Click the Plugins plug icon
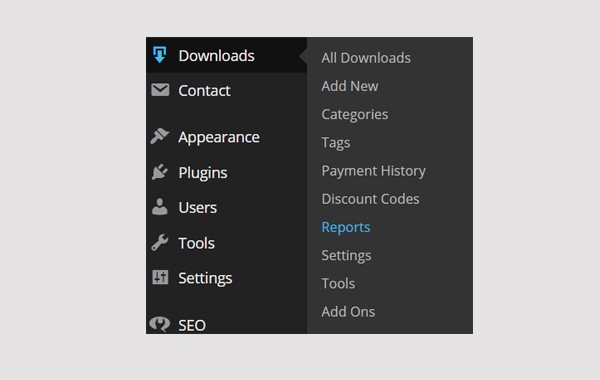 point(160,172)
